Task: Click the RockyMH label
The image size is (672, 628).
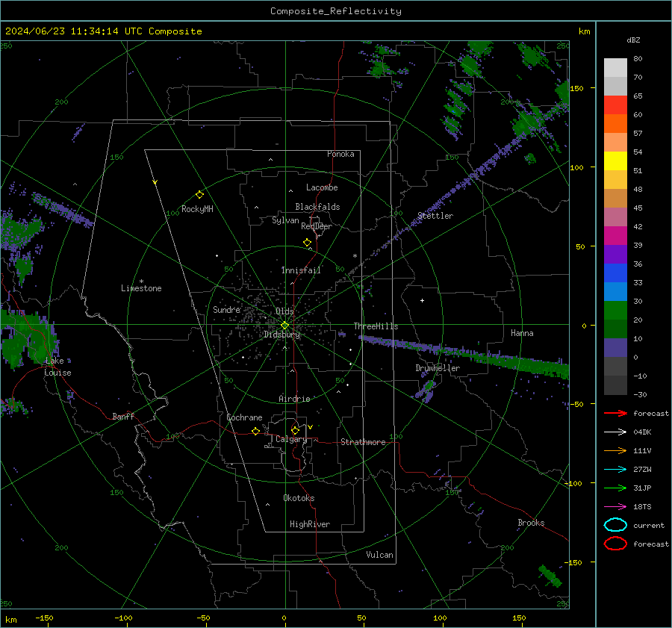Action: click(x=197, y=209)
